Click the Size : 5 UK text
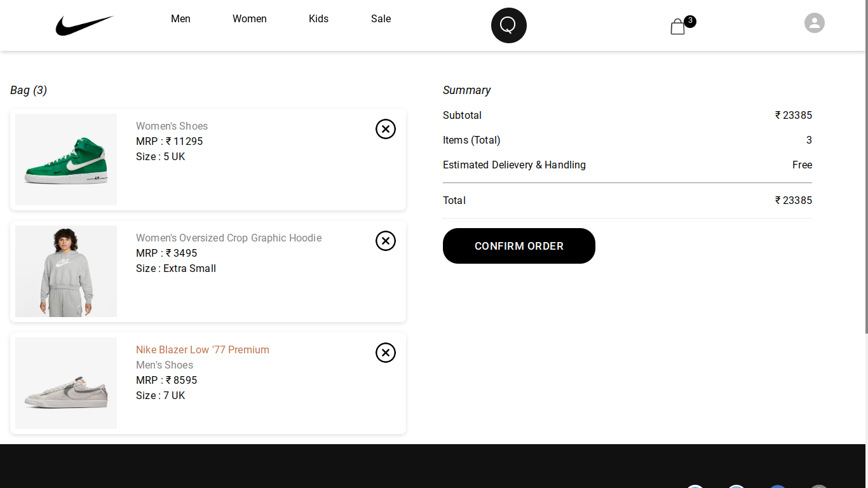 (x=161, y=157)
